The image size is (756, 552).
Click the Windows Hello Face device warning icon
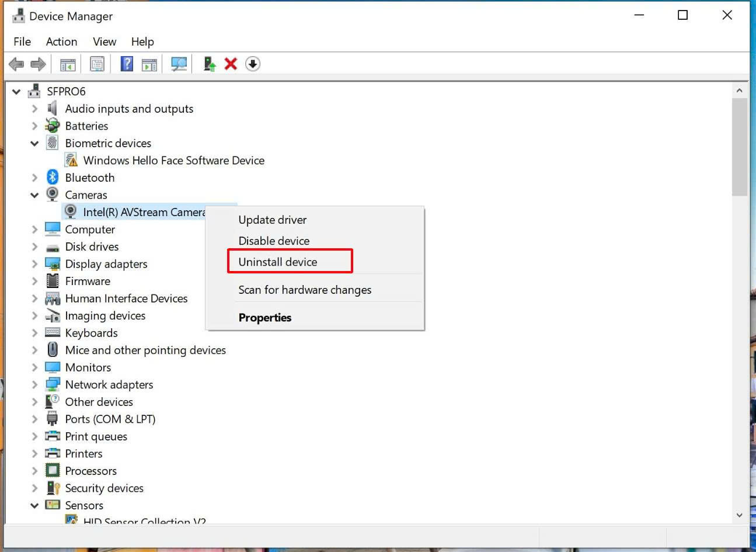pos(71,160)
